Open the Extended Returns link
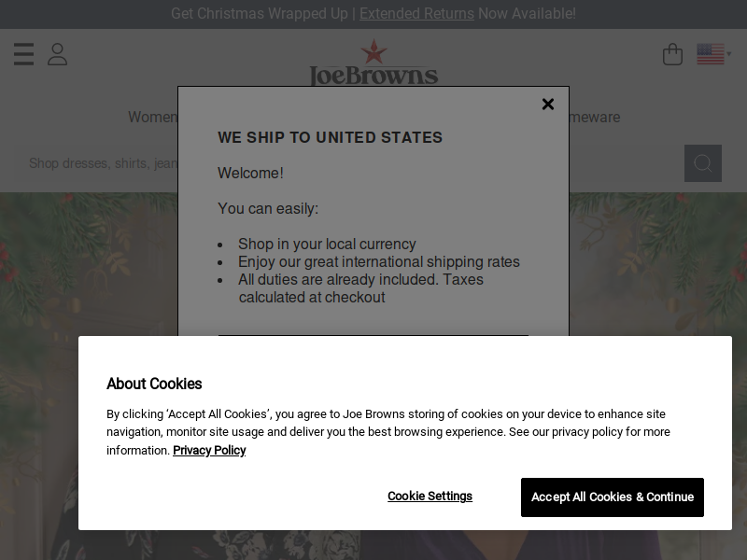747x560 pixels. (x=416, y=14)
